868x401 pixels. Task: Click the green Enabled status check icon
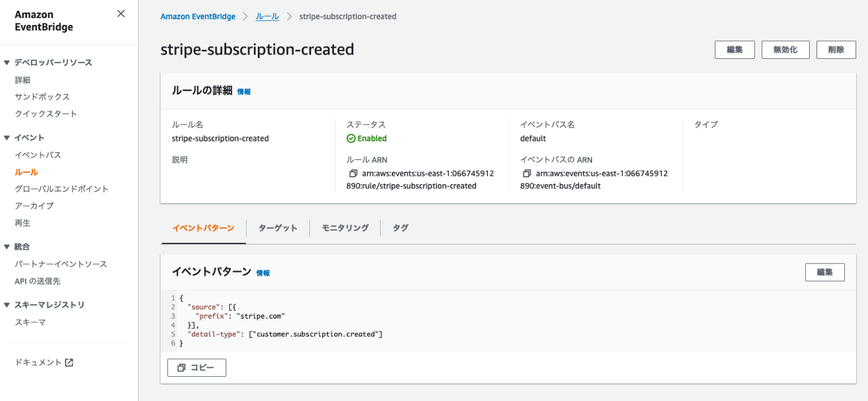click(351, 139)
